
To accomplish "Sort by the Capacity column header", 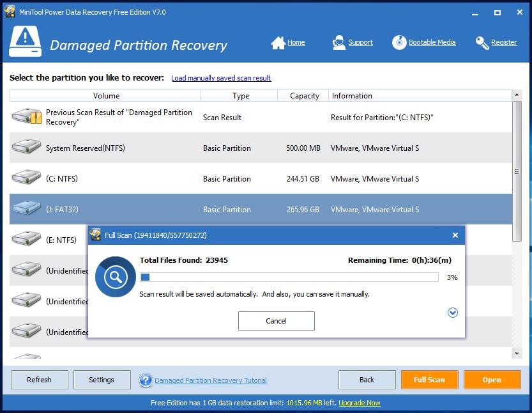I will [303, 96].
